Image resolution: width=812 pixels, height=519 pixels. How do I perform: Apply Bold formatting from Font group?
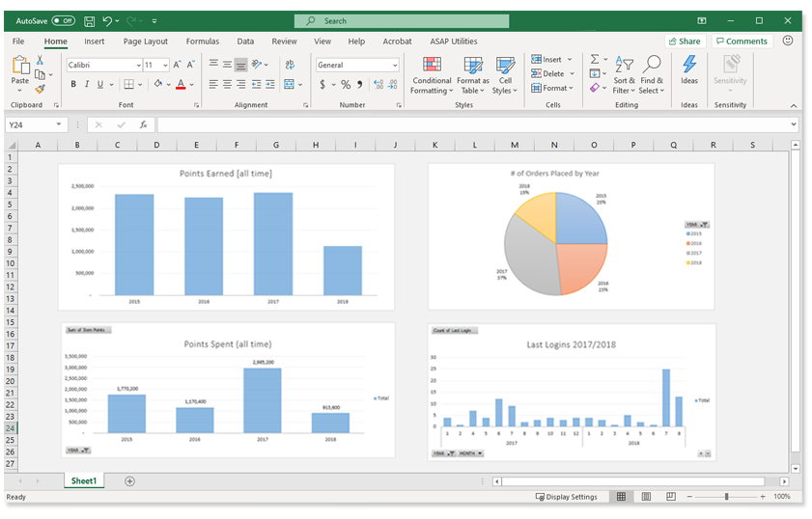(72, 85)
